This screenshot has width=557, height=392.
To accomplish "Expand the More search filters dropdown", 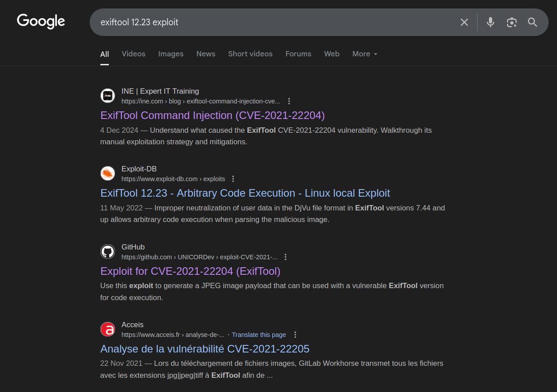I will coord(365,54).
